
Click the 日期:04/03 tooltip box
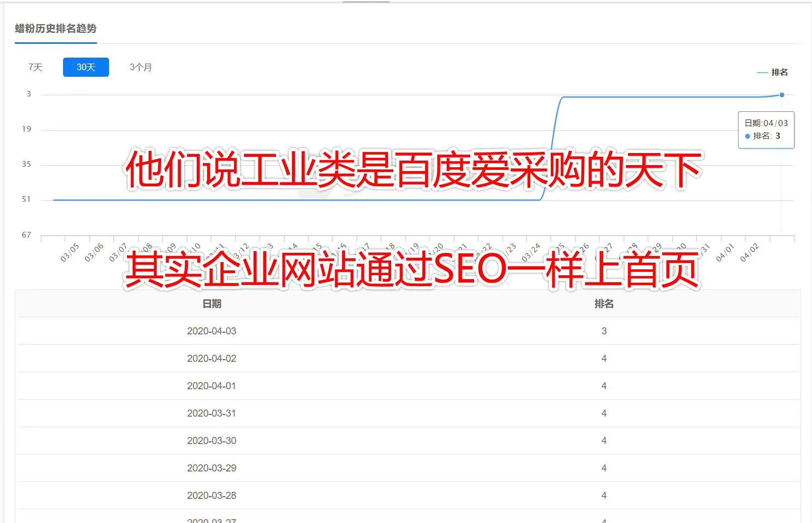point(766,130)
